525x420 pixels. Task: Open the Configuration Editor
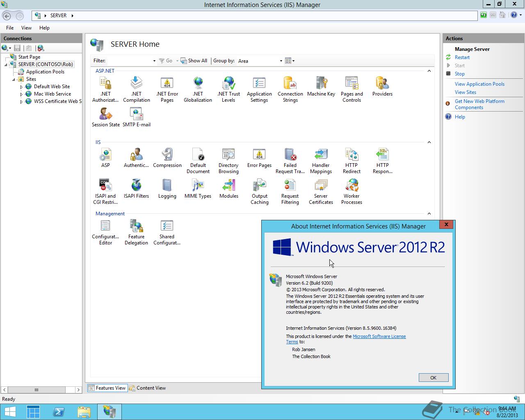coord(105,232)
